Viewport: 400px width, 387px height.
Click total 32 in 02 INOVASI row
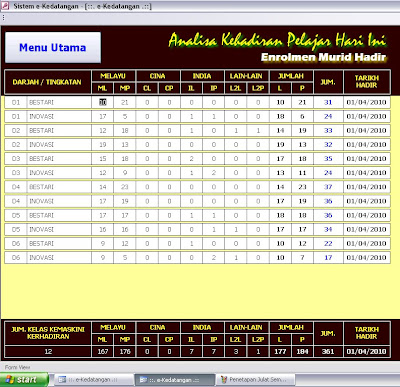click(328, 145)
